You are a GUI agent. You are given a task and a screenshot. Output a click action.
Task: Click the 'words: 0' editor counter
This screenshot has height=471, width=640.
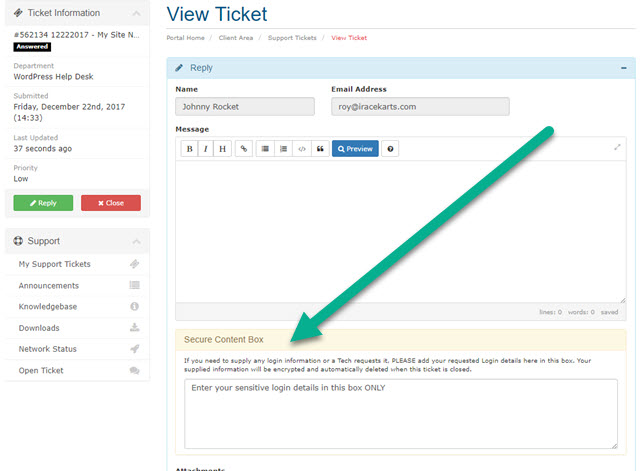pos(581,312)
